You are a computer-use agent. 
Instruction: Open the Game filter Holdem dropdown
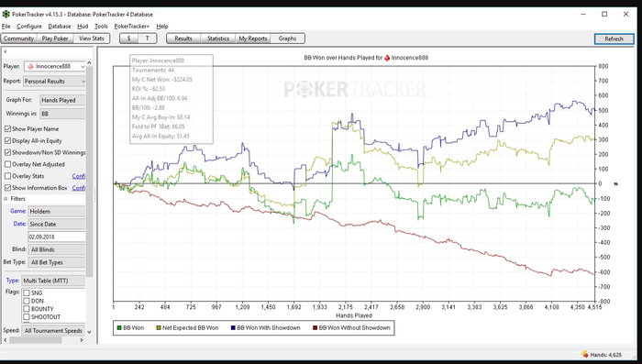tap(57, 211)
